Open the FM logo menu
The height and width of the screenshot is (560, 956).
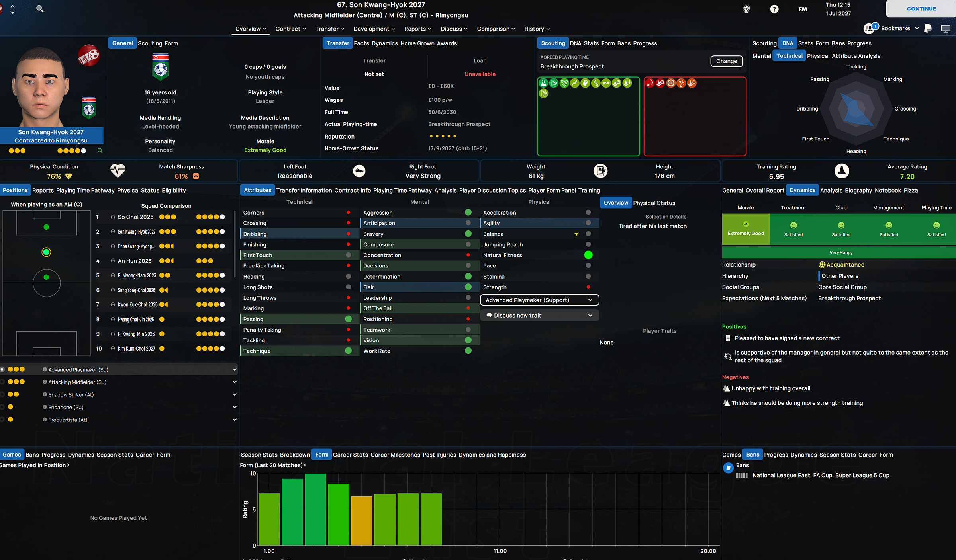coord(803,9)
